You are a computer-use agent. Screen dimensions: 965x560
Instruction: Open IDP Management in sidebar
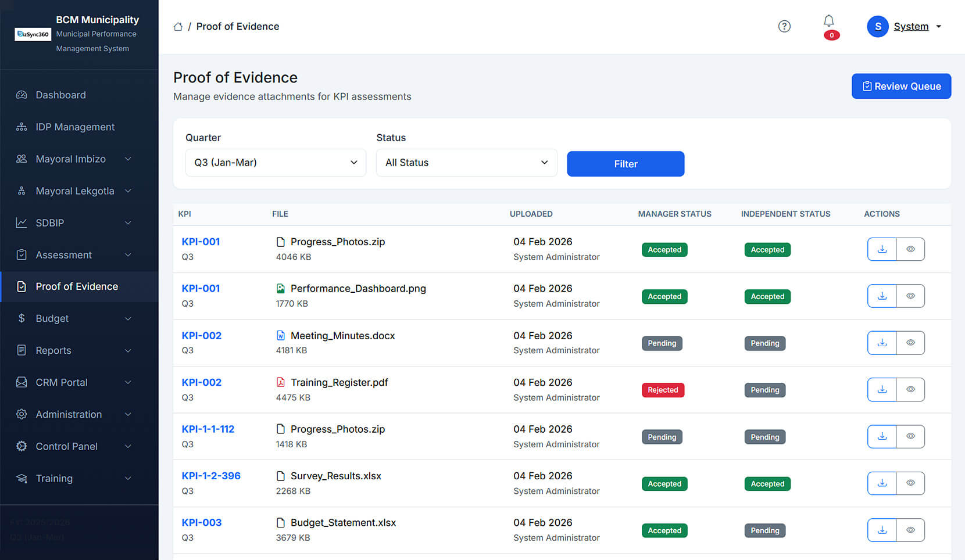[75, 127]
